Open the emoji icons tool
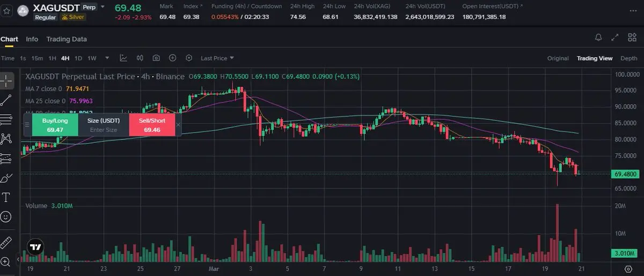 6,217
